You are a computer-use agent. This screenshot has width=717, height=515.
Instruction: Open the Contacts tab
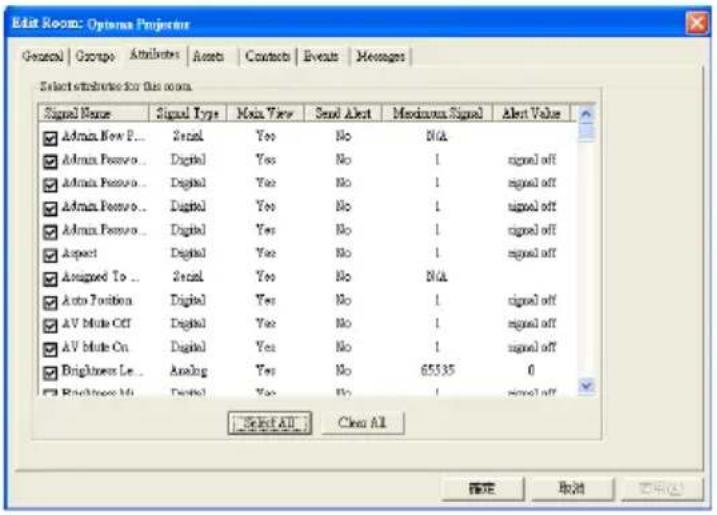(268, 56)
